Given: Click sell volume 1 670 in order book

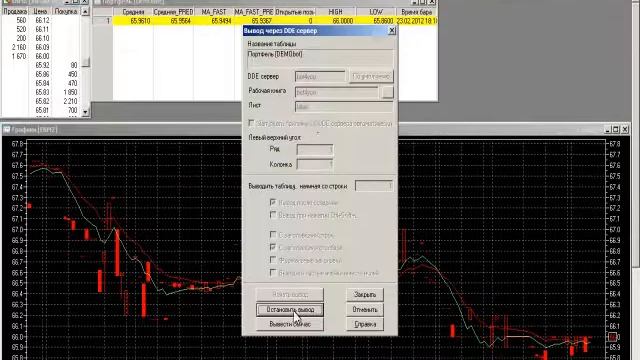Looking at the screenshot, I should 19,56.
